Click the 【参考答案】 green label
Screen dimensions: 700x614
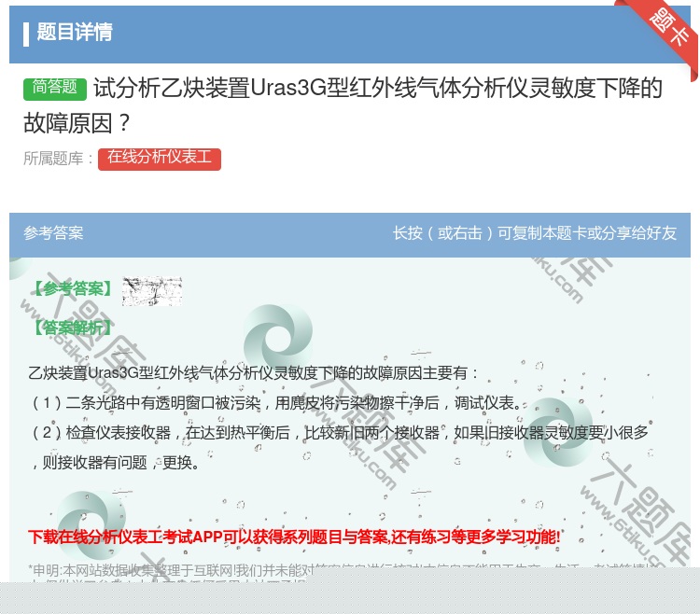pos(73,289)
